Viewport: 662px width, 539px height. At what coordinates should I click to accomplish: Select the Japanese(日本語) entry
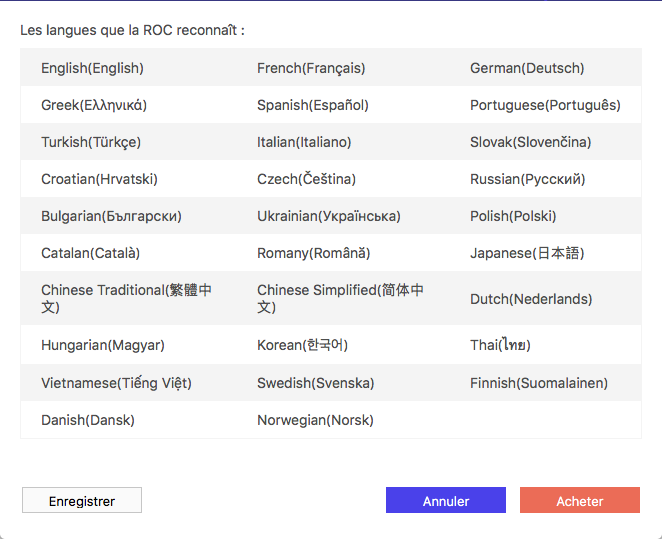click(x=527, y=253)
